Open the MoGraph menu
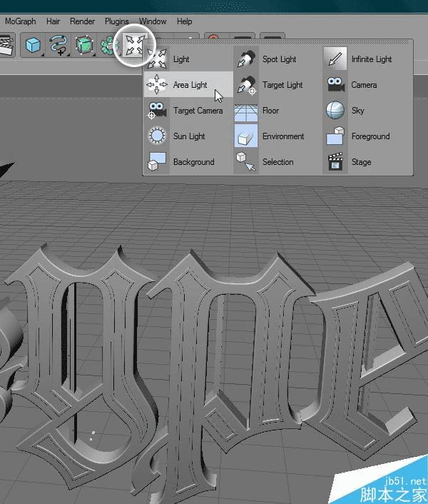428x504 pixels. coord(21,21)
